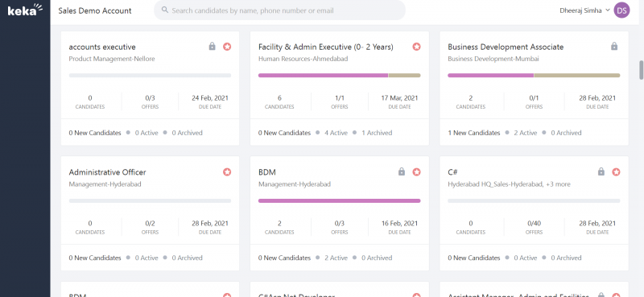The image size is (644, 297).
Task: Click '1 New Candidates' on Business Development card
Action: (474, 133)
